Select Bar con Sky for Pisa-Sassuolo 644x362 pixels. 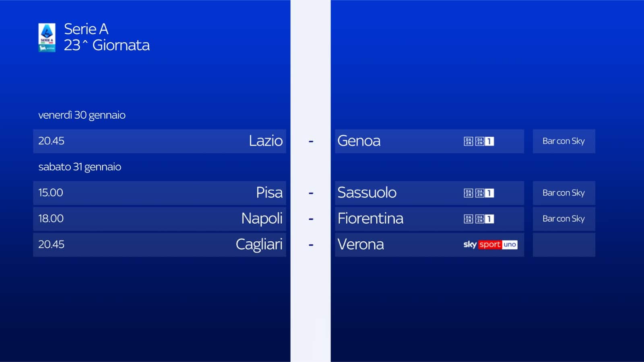point(563,193)
